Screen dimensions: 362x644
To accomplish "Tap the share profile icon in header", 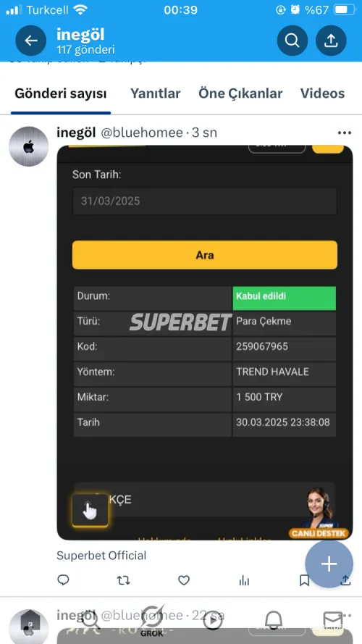I will [x=331, y=41].
